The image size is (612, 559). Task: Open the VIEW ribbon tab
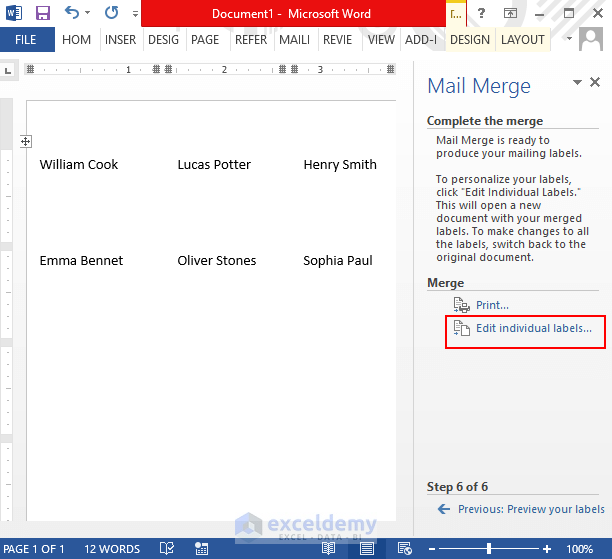point(381,39)
